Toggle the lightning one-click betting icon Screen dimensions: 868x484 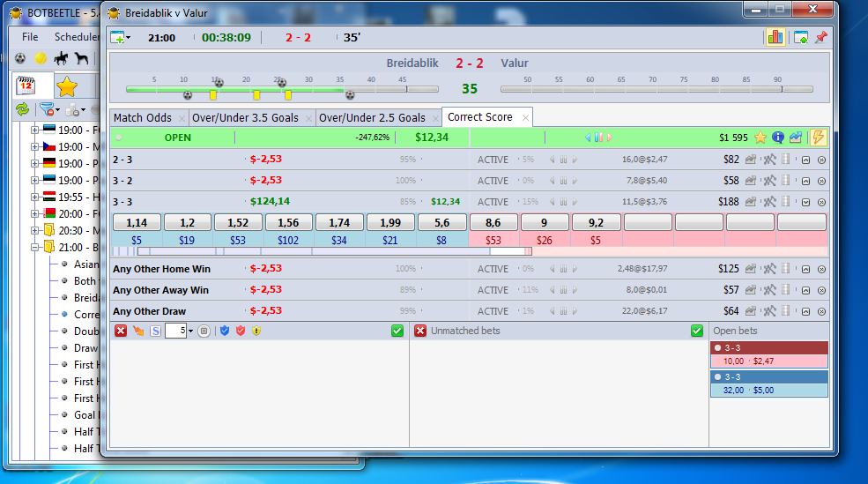point(818,138)
